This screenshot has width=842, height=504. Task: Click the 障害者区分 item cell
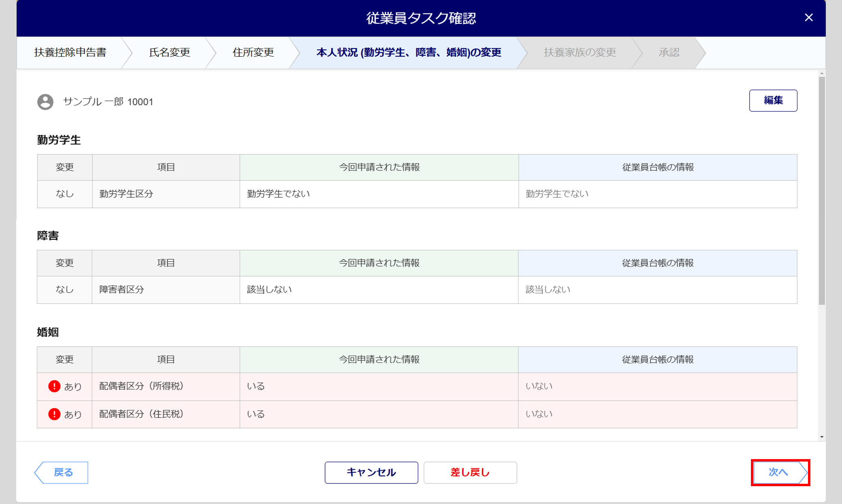coord(166,290)
